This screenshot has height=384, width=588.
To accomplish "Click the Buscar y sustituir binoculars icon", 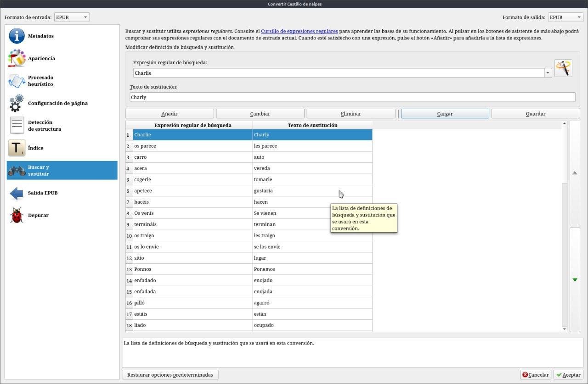I will point(17,171).
